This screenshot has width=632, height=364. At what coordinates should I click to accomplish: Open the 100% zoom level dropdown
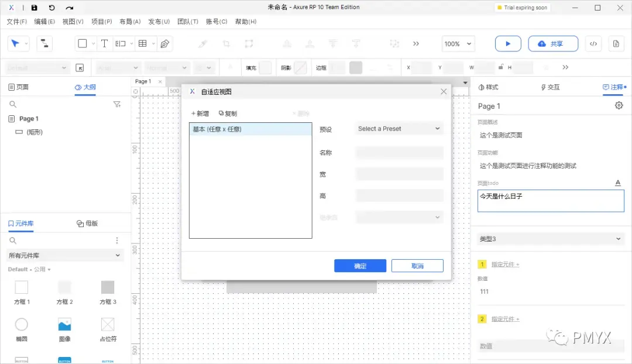458,43
